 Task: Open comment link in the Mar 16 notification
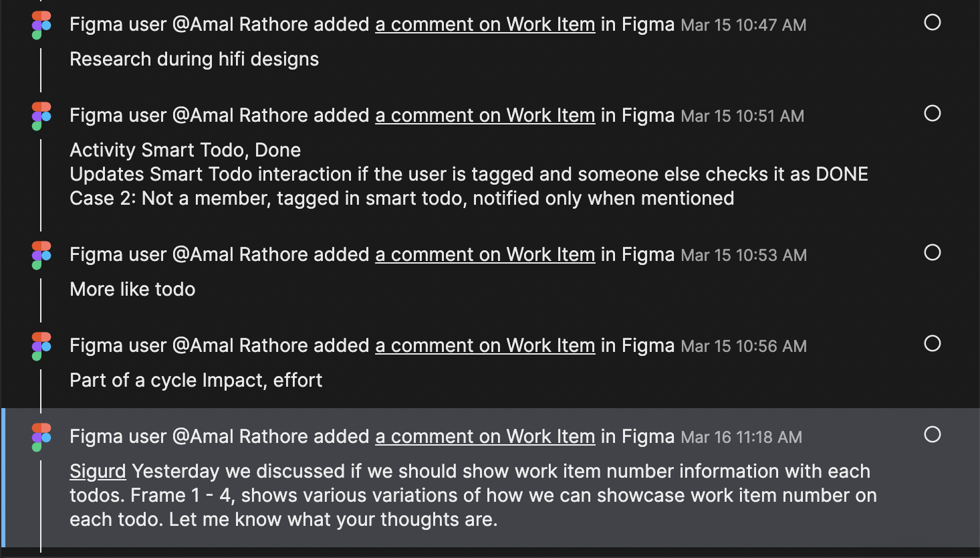[485, 437]
